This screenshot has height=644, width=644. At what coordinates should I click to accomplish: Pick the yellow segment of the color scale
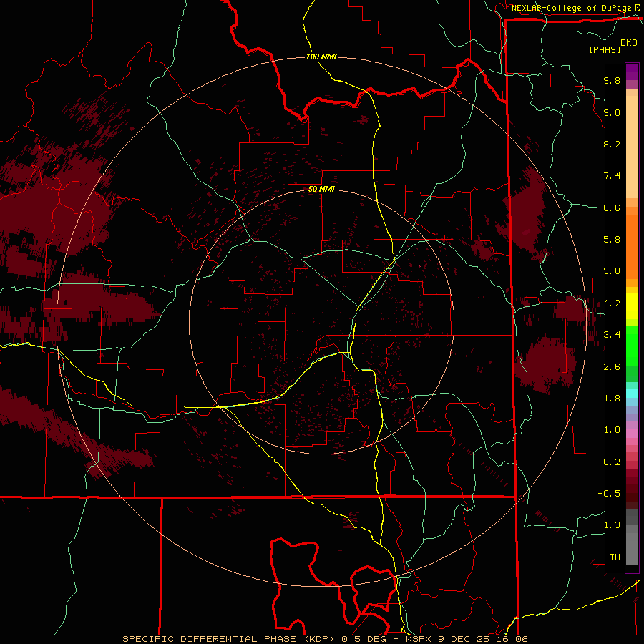632,306
